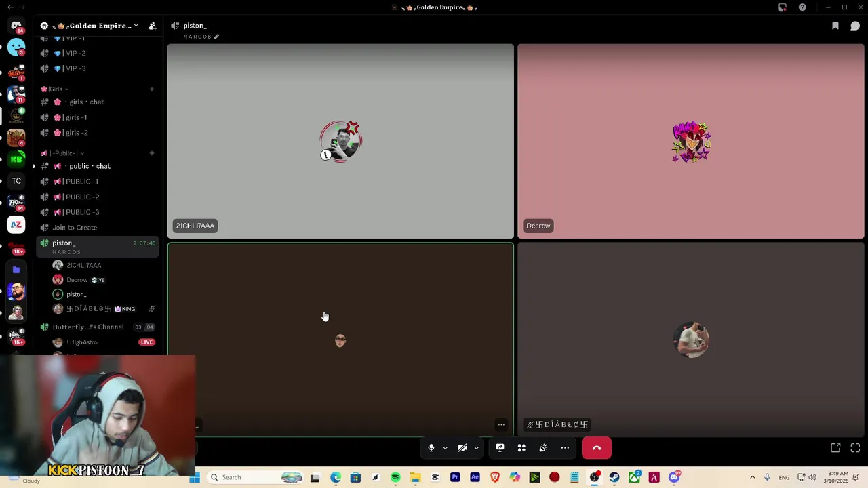This screenshot has width=868, height=488.
Task: Pop out the call window
Action: point(835,448)
